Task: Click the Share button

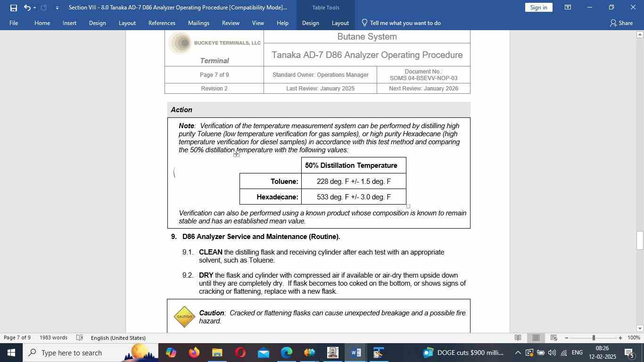Action: [621, 23]
